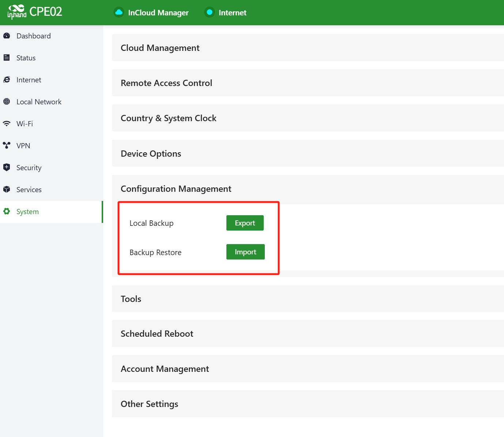Click the InCloud Manager cloud status icon
Viewport: 504px width, 437px height.
(119, 12)
